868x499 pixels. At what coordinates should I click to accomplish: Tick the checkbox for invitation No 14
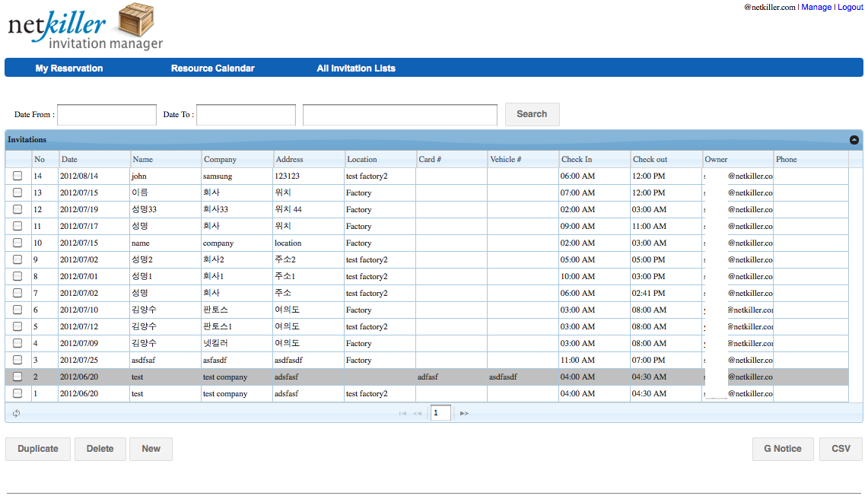pos(17,176)
